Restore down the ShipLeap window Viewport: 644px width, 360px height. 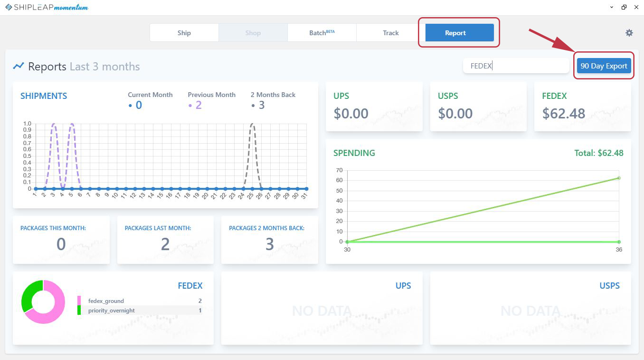624,7
